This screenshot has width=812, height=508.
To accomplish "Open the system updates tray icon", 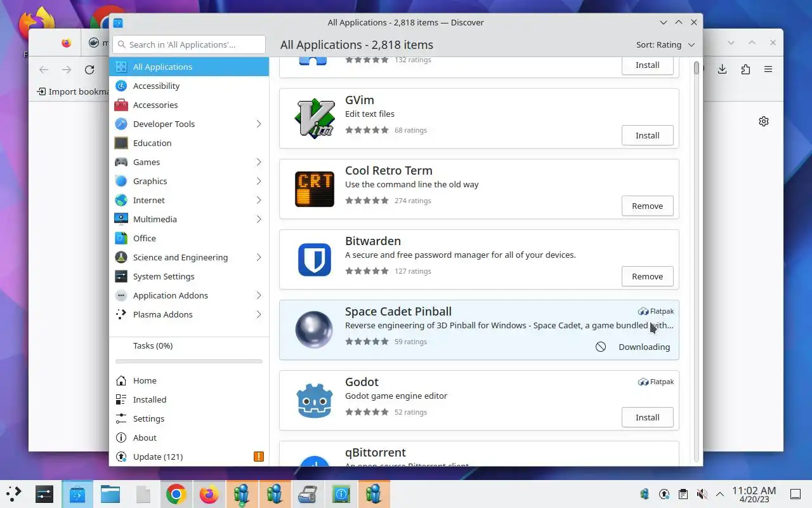I will tap(664, 494).
